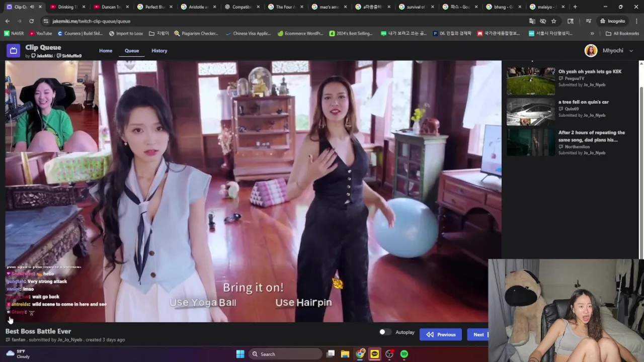644x362 pixels.
Task: Open the browser extensions/side panel icon
Action: point(570,21)
